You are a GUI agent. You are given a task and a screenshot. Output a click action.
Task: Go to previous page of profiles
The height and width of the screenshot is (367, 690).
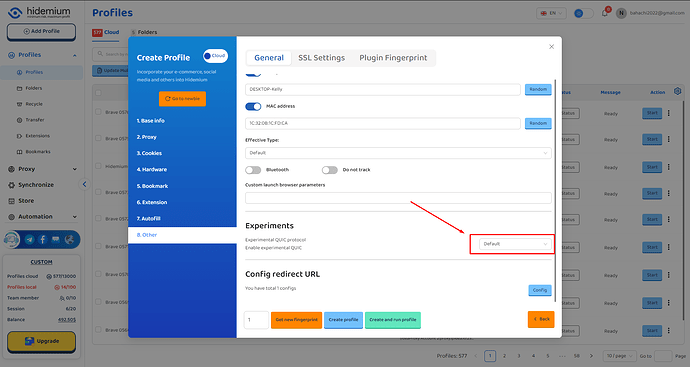[x=475, y=356]
